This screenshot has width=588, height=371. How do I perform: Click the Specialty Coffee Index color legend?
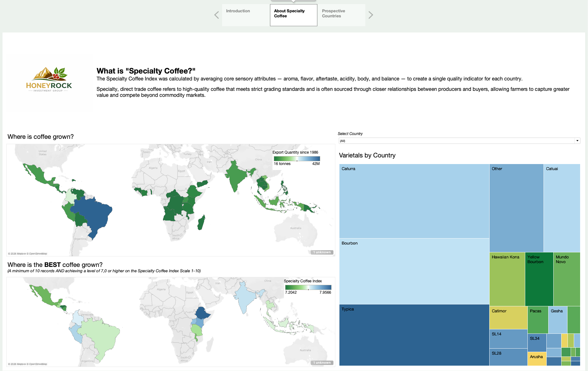(x=308, y=287)
